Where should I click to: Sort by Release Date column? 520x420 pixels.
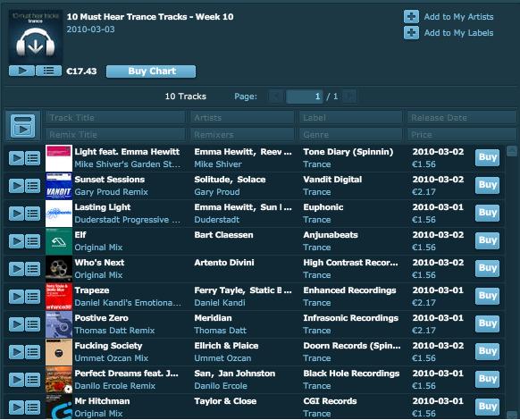(x=461, y=117)
